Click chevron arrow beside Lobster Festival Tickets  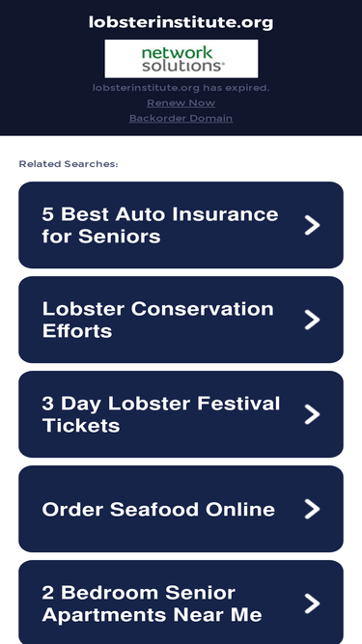[312, 414]
